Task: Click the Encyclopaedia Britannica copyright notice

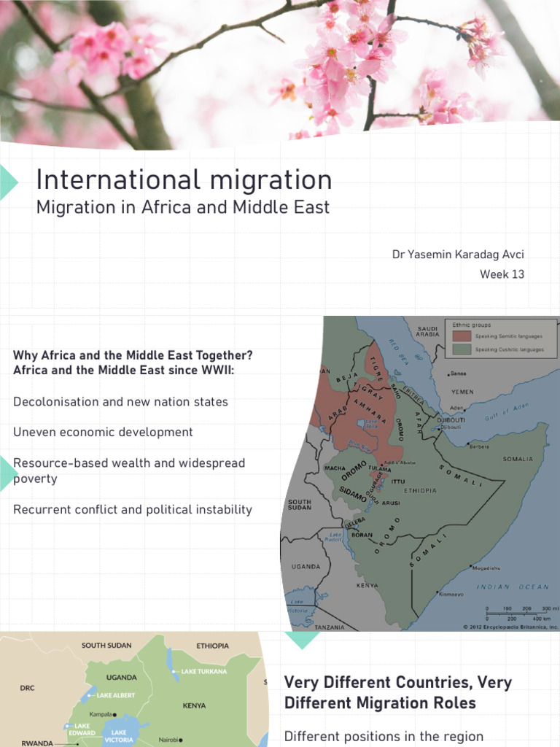Action: pyautogui.click(x=510, y=627)
